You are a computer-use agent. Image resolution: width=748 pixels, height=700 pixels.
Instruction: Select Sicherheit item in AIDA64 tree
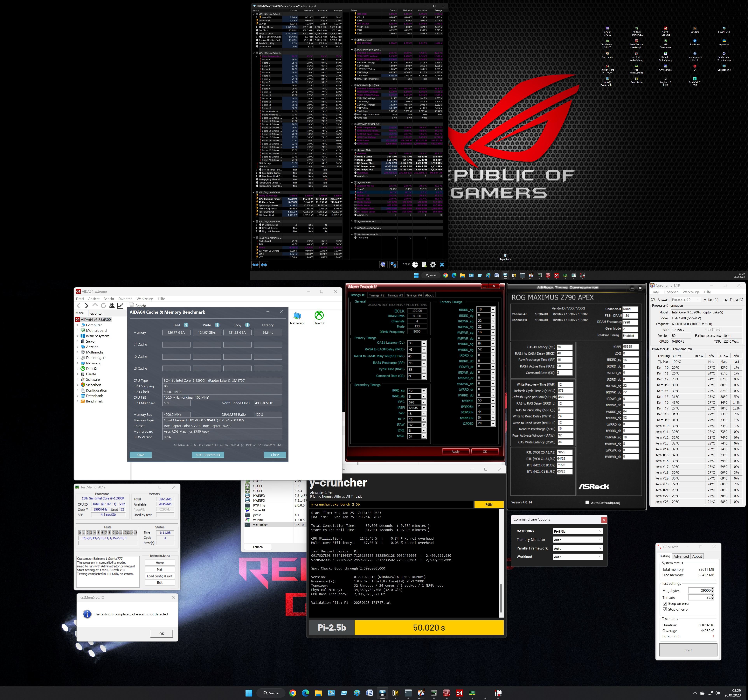(93, 385)
